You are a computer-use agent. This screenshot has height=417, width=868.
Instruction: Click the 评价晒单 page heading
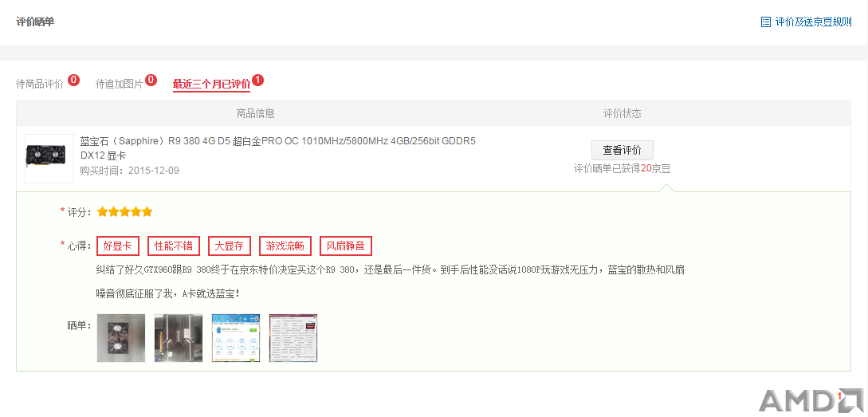click(x=35, y=22)
